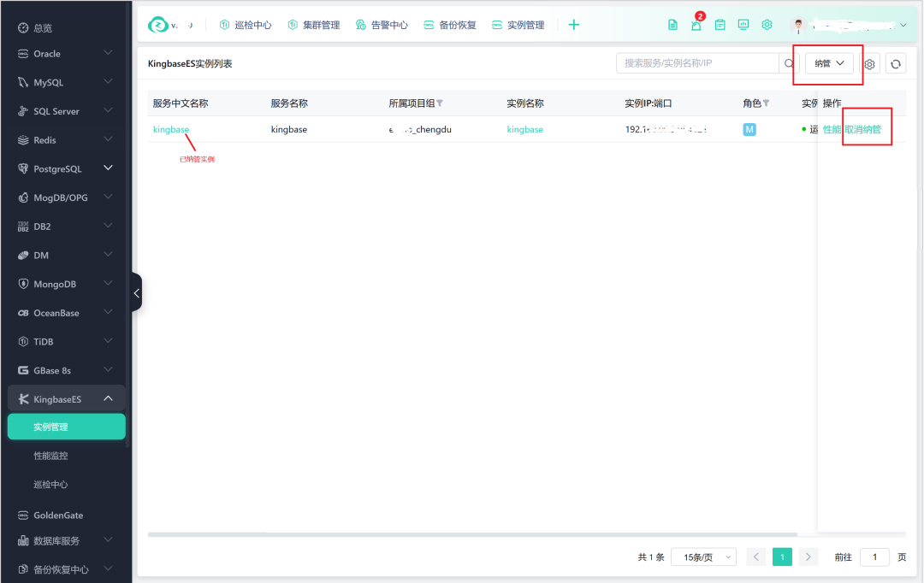Screen dimensions: 924x583
Task: Click the MySQL icon in sidebar
Action: point(23,82)
